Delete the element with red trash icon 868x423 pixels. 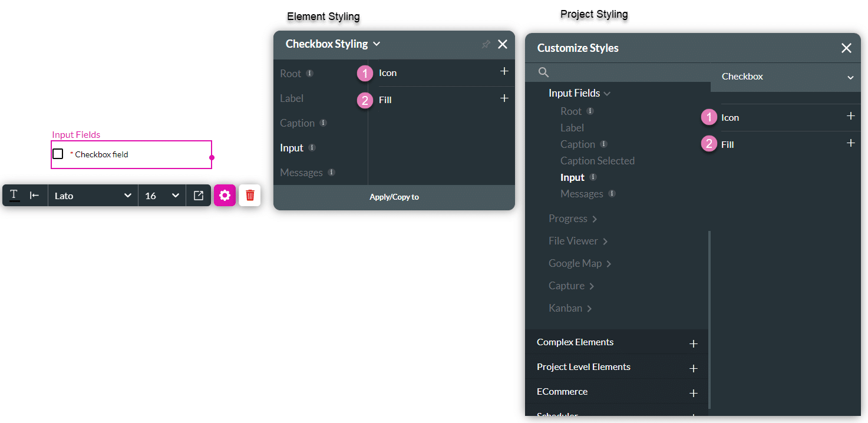(250, 195)
